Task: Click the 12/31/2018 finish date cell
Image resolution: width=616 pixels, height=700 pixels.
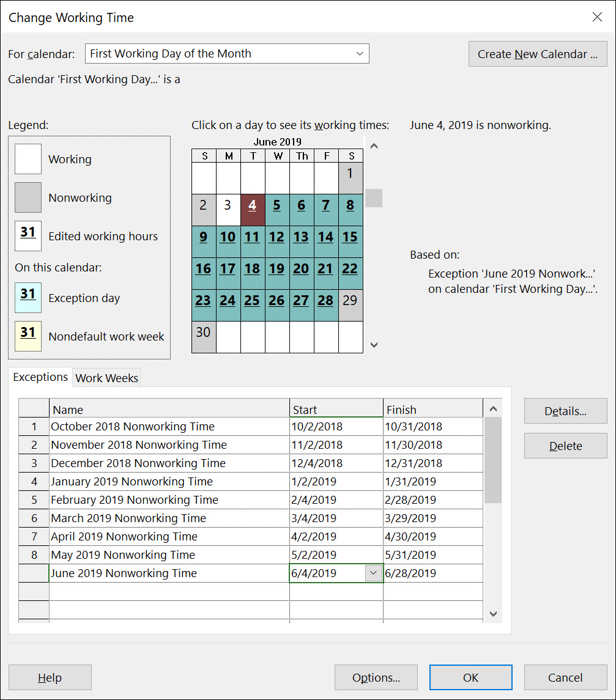Action: 433,463
